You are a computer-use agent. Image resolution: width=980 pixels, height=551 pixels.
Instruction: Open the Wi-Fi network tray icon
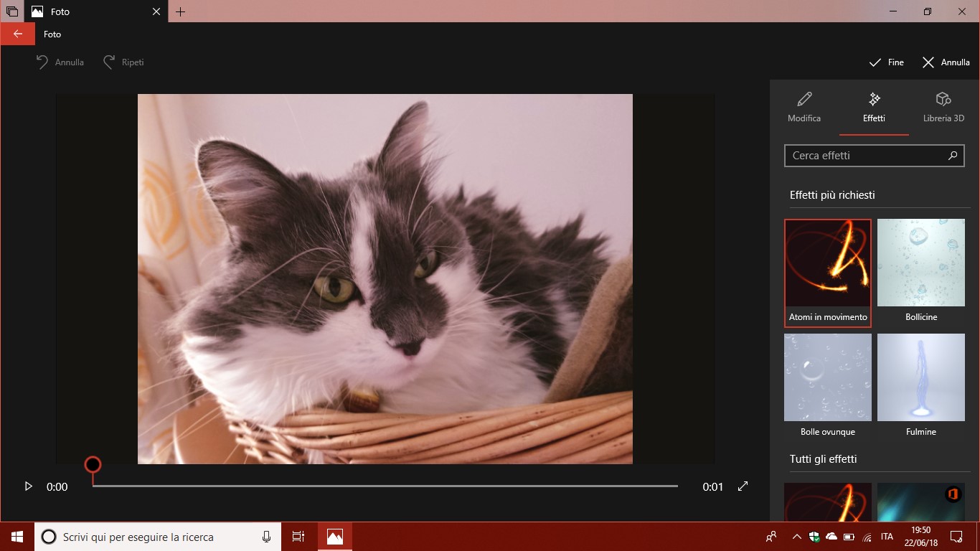tap(867, 537)
